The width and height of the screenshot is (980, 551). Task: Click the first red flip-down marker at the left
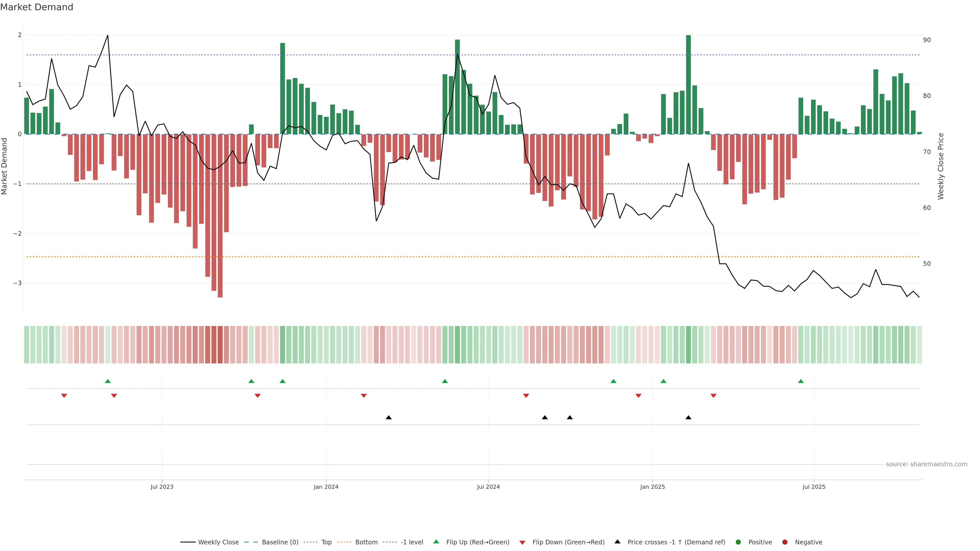[64, 396]
